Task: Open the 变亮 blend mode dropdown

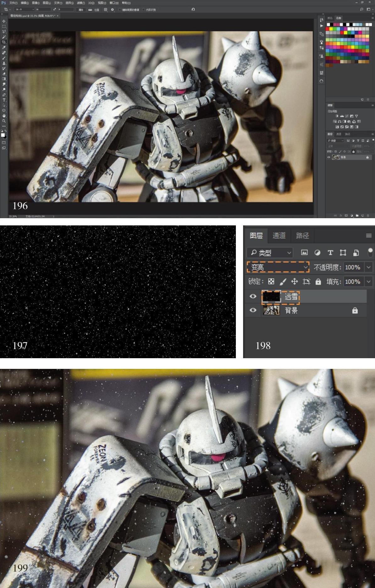Action: click(278, 267)
